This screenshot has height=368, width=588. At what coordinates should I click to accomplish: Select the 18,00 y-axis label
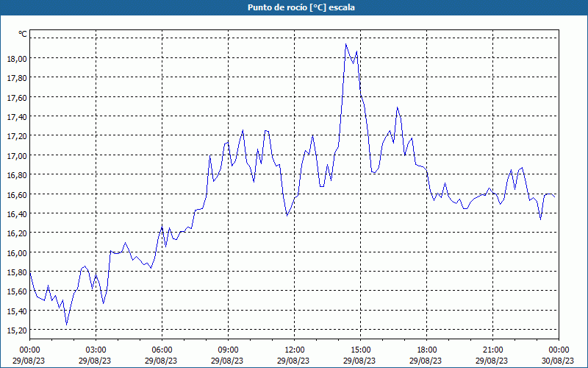(17, 59)
